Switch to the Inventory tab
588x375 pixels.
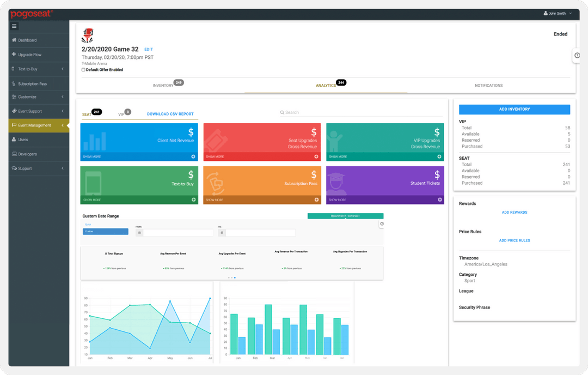tap(163, 86)
